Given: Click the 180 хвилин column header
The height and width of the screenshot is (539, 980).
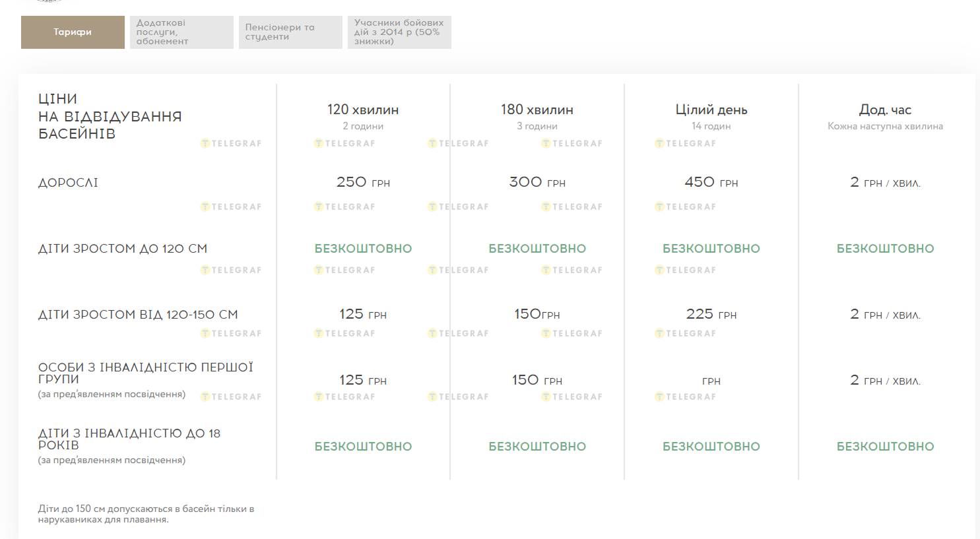Looking at the screenshot, I should pos(537,110).
